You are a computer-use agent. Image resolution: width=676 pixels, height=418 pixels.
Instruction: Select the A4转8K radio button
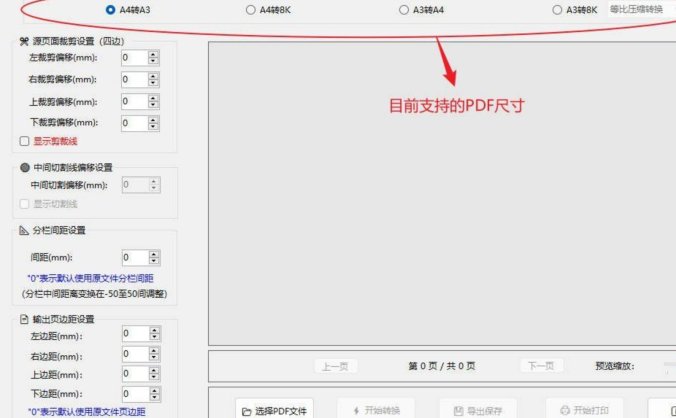point(250,9)
